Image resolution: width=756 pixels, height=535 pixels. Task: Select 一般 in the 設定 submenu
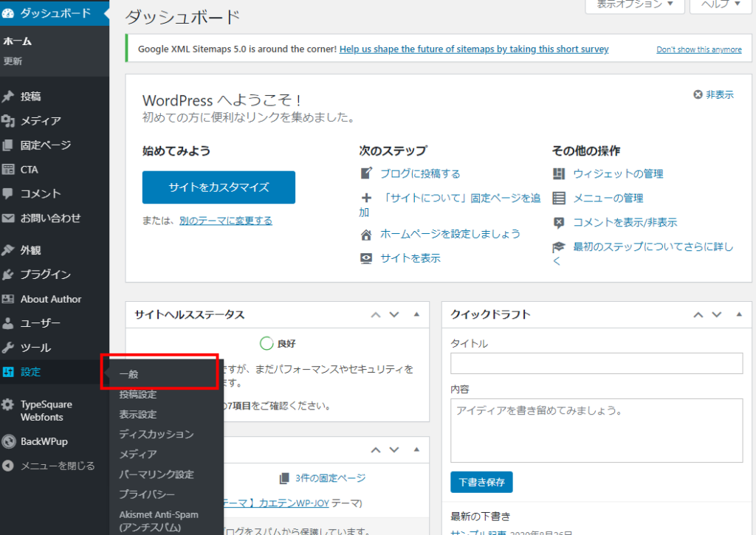click(128, 374)
